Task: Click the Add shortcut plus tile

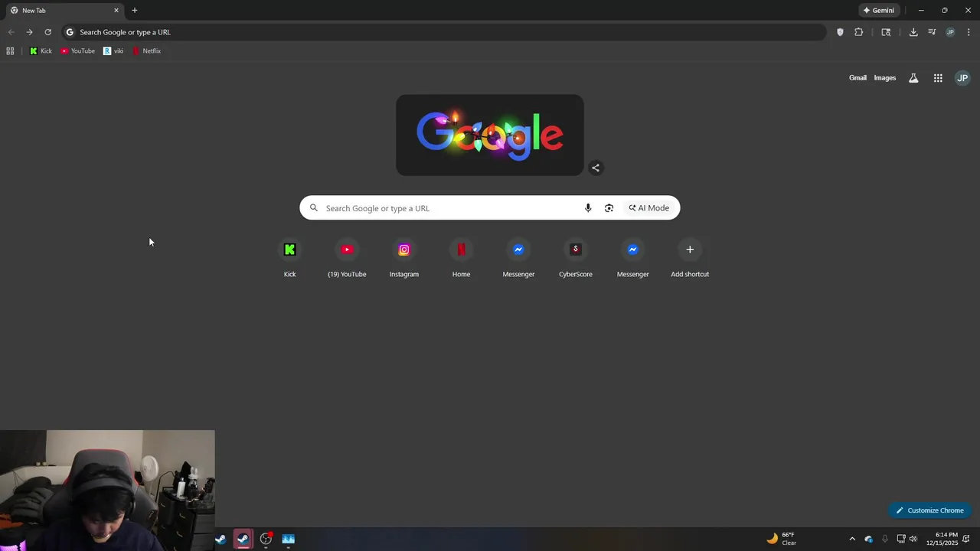Action: coord(690,259)
